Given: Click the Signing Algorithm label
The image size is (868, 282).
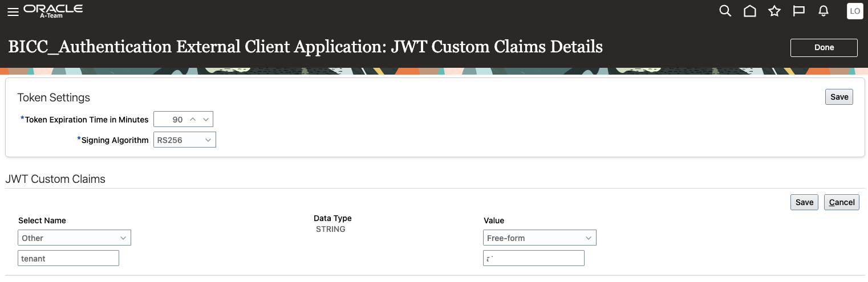Looking at the screenshot, I should coord(115,140).
